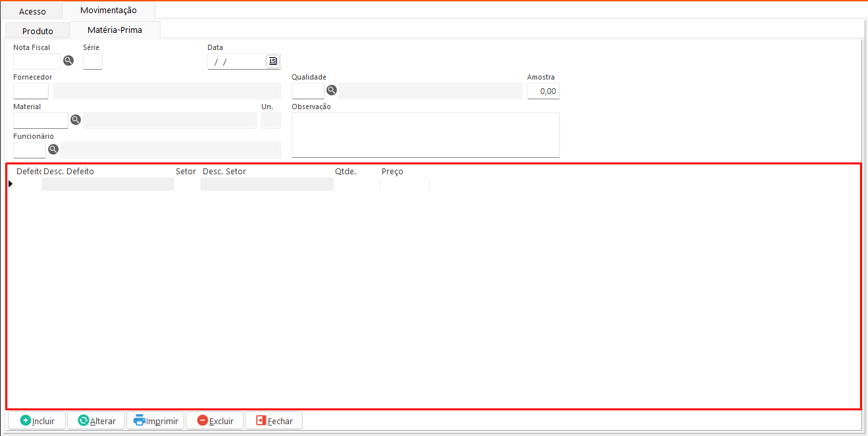Click the Fornecedor code field

[31, 91]
